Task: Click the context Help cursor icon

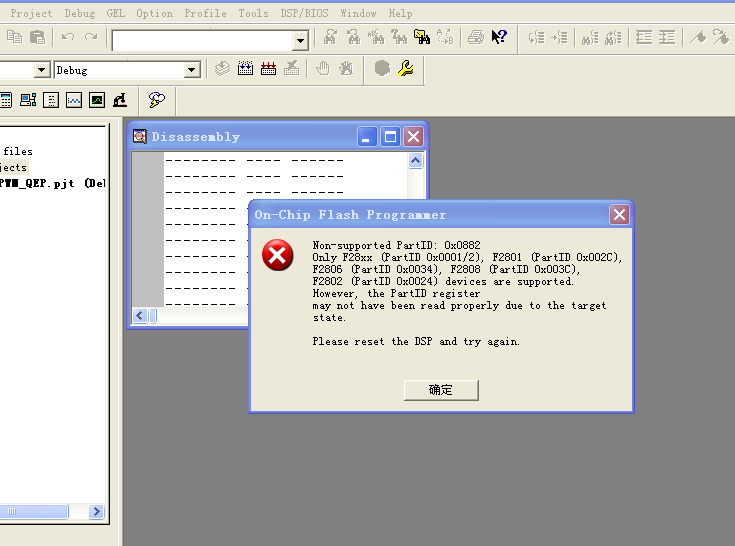Action: [499, 37]
